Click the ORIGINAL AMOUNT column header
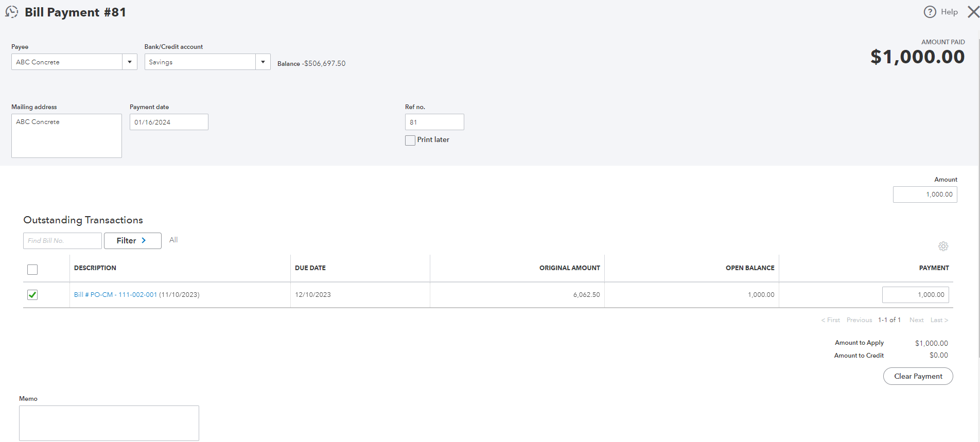The height and width of the screenshot is (442, 980). point(569,268)
